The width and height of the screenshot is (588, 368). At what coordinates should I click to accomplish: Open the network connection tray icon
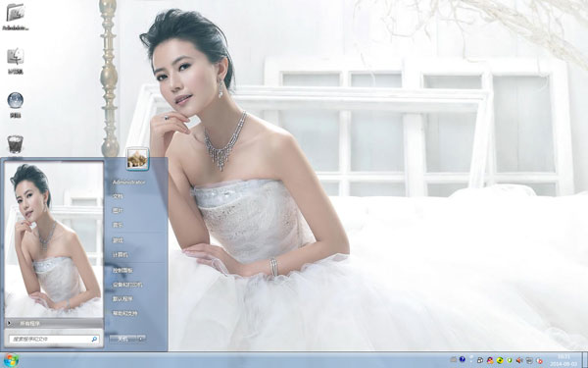pyautogui.click(x=480, y=360)
